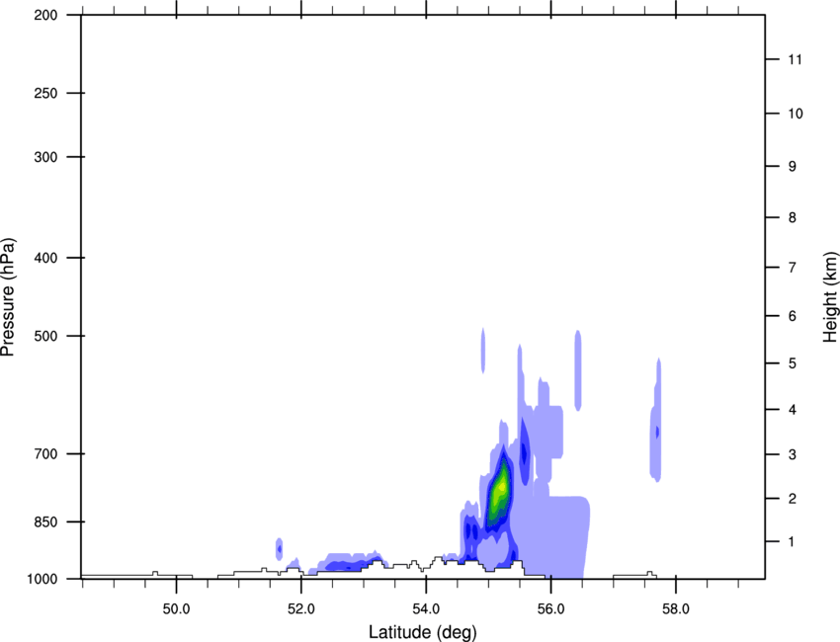Click the 50.0 latitude label

pyautogui.click(x=176, y=609)
